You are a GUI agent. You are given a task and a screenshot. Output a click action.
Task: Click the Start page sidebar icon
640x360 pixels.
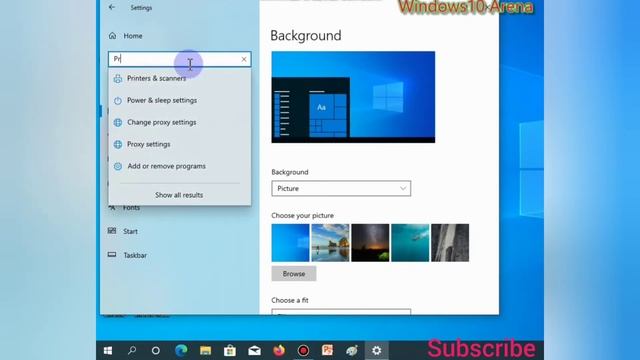click(x=112, y=231)
